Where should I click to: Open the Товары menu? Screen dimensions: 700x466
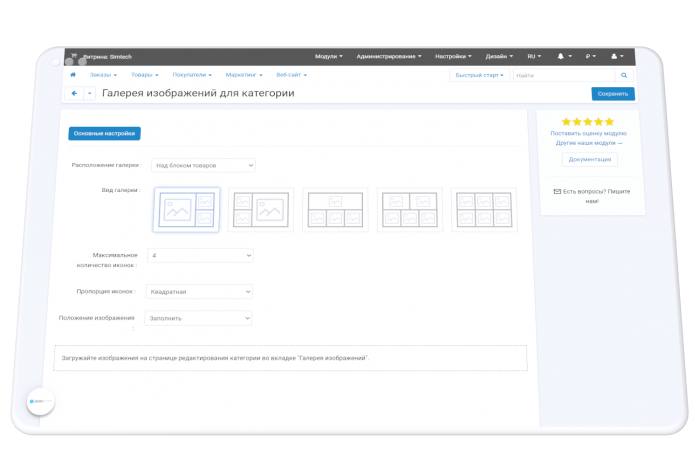click(x=145, y=75)
